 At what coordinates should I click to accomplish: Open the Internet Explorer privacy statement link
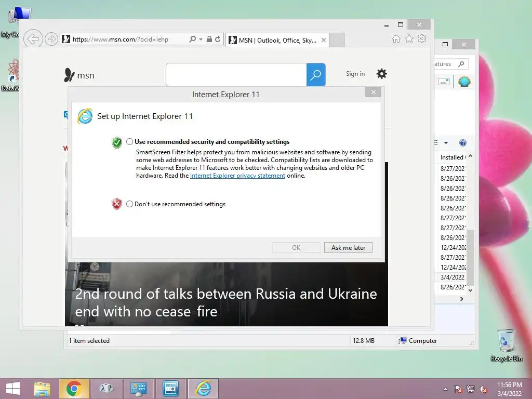[237, 176]
